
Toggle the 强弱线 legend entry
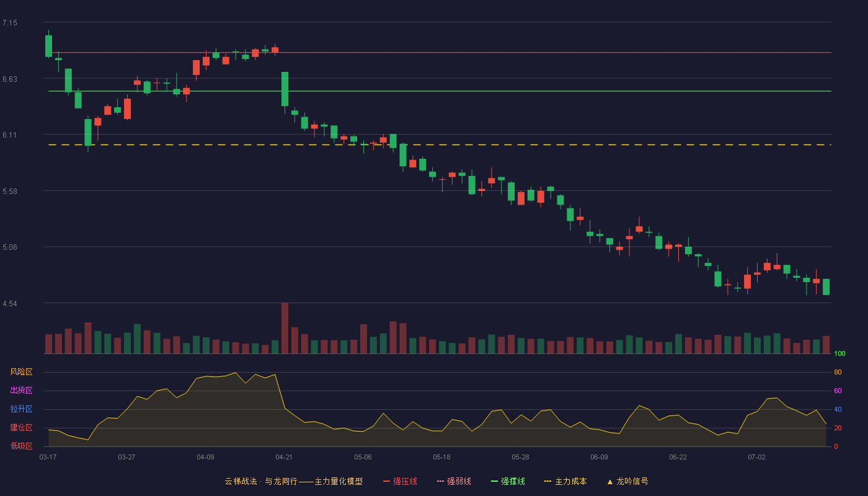click(454, 481)
